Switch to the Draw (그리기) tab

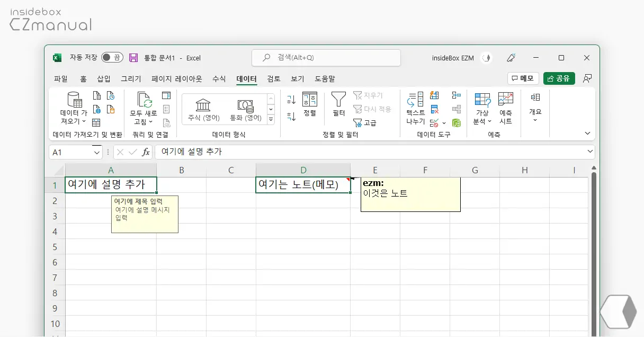point(131,78)
